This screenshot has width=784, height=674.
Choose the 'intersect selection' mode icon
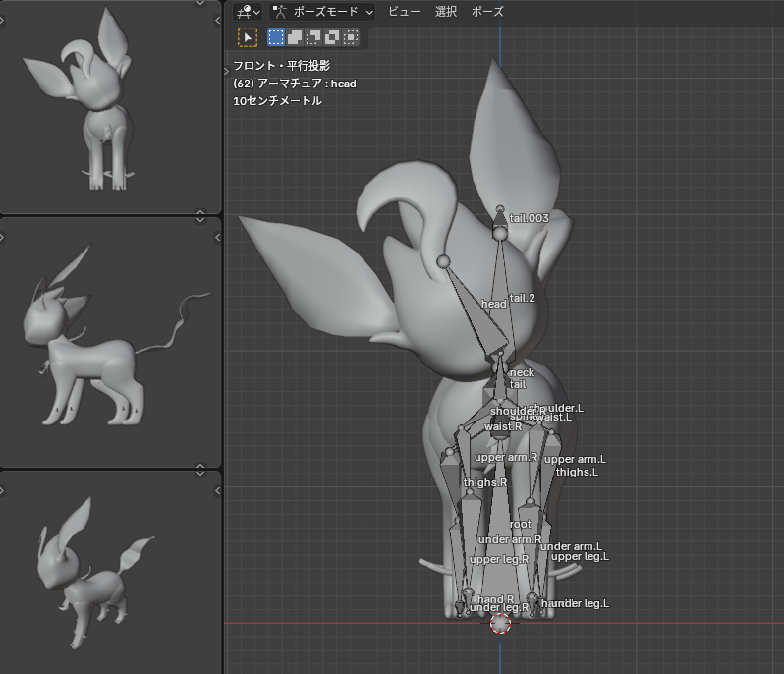click(351, 37)
